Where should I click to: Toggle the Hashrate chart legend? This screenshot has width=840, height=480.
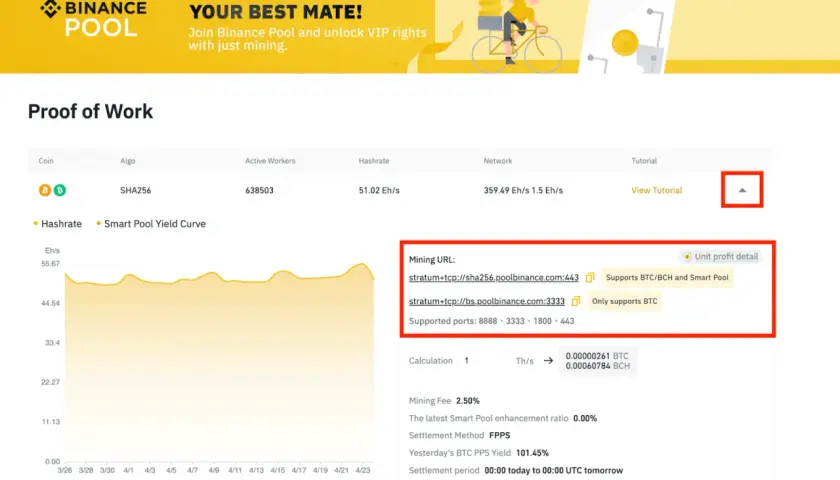[58, 224]
